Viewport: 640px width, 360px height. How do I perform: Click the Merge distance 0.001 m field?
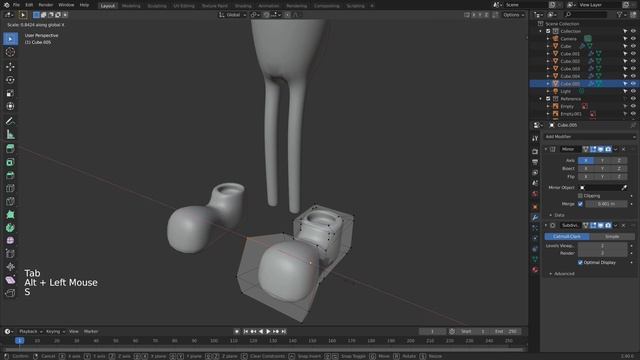tap(606, 204)
